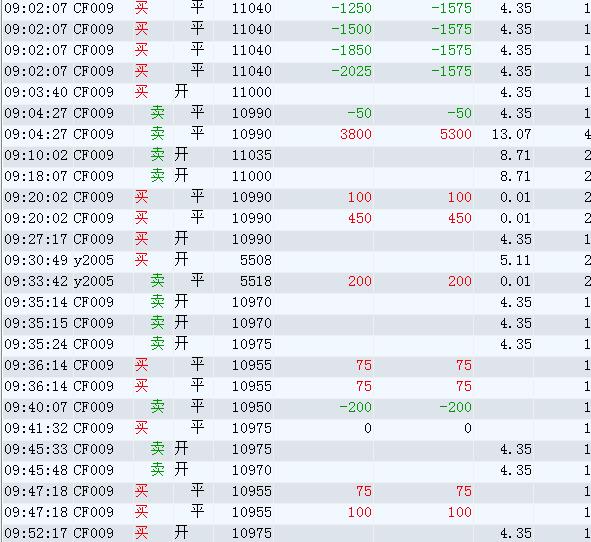Image resolution: width=591 pixels, height=542 pixels.
Task: Select the 09:18:07 CF009 sell row
Action: pos(296,176)
